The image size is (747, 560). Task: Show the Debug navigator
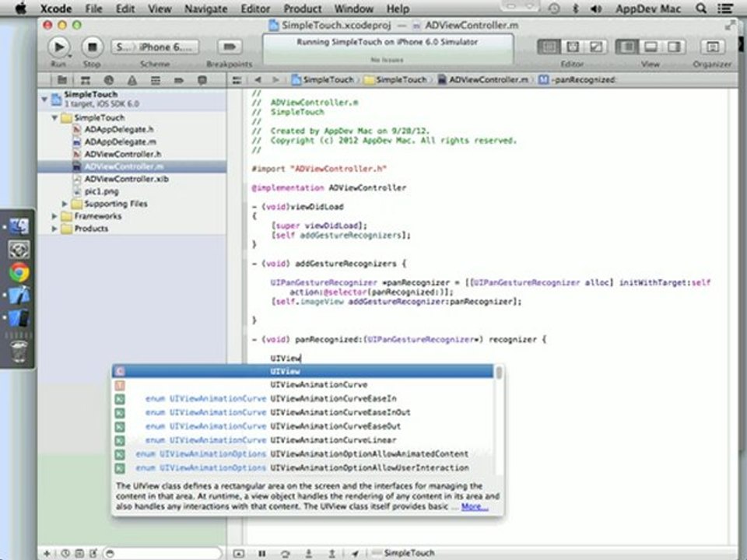click(x=156, y=80)
